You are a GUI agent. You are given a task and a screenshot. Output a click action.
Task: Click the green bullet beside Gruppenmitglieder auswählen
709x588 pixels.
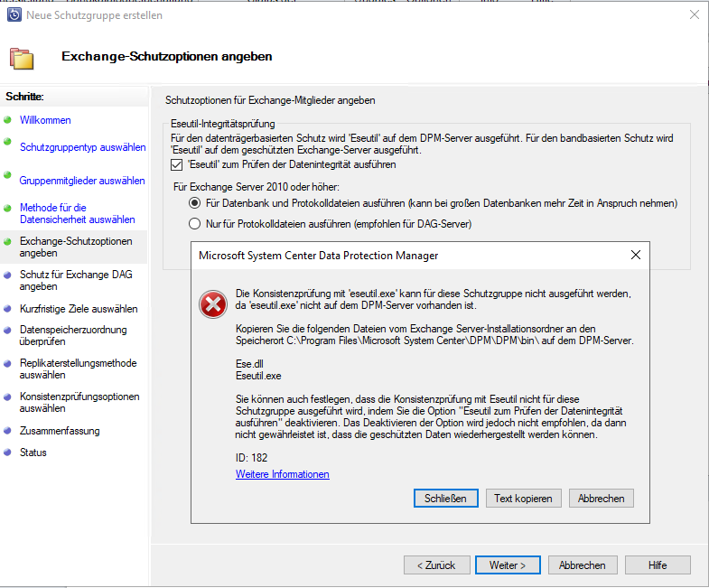click(x=7, y=175)
